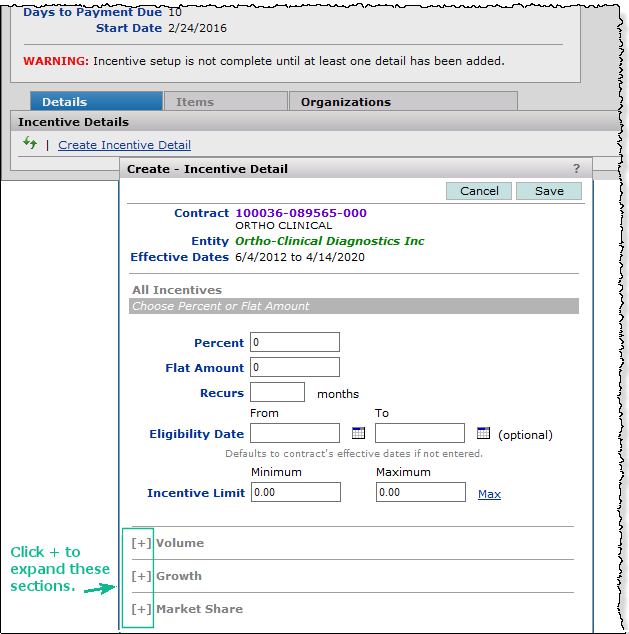
Task: Click the Max link beside Incentive Limit
Action: point(489,494)
